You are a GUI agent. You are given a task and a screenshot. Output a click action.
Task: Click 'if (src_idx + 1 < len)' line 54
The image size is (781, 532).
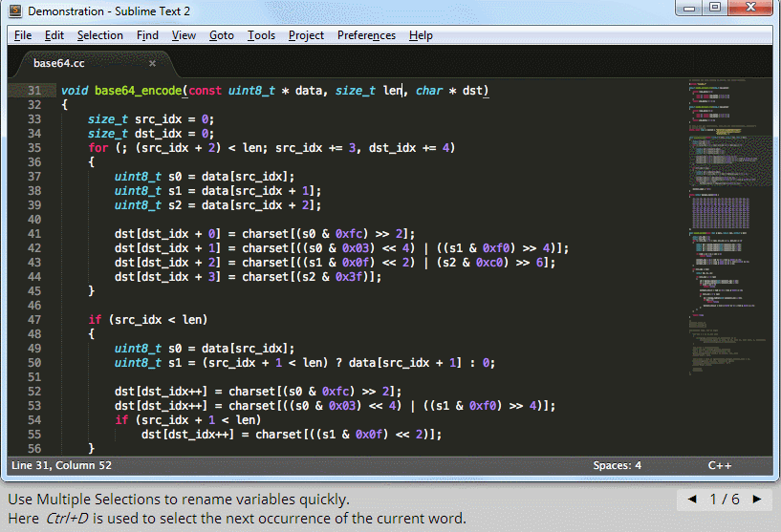pos(188,420)
